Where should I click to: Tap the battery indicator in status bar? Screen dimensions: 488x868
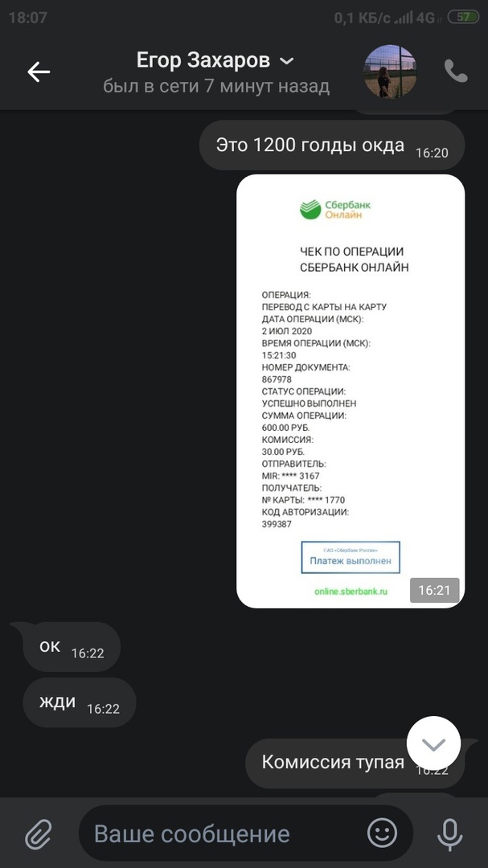463,17
